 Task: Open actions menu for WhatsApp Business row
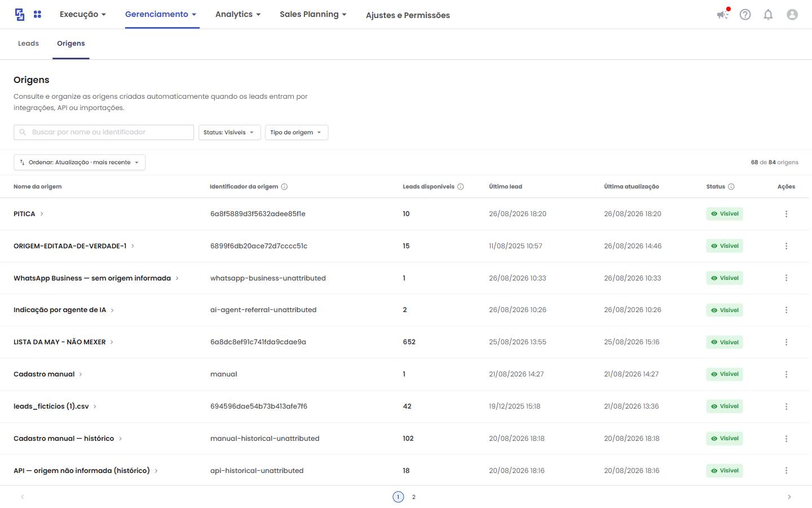[x=786, y=278]
